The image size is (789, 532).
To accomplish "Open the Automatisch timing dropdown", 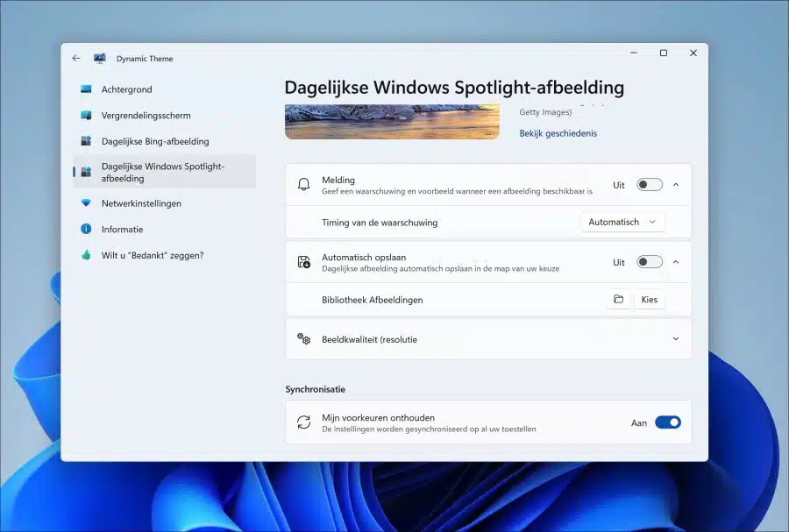I will (623, 222).
